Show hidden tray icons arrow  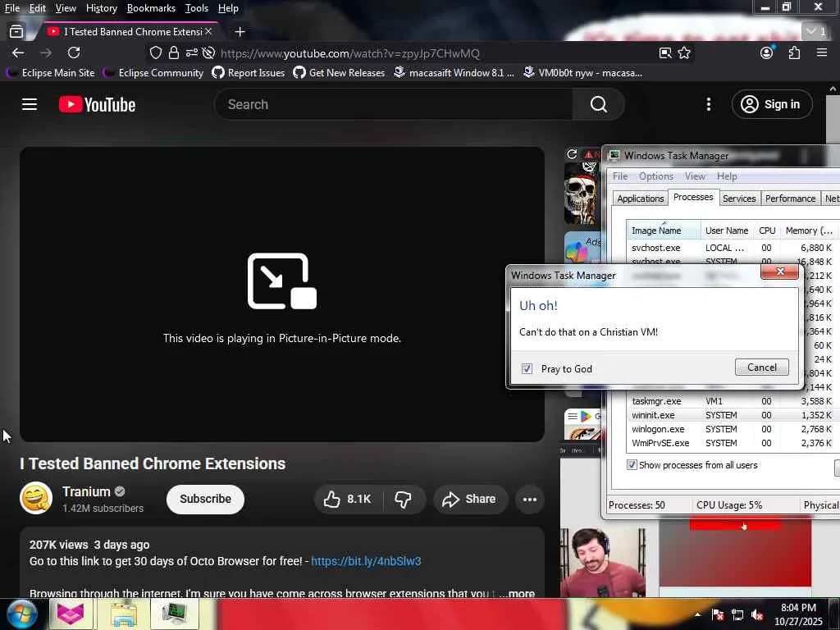click(697, 614)
